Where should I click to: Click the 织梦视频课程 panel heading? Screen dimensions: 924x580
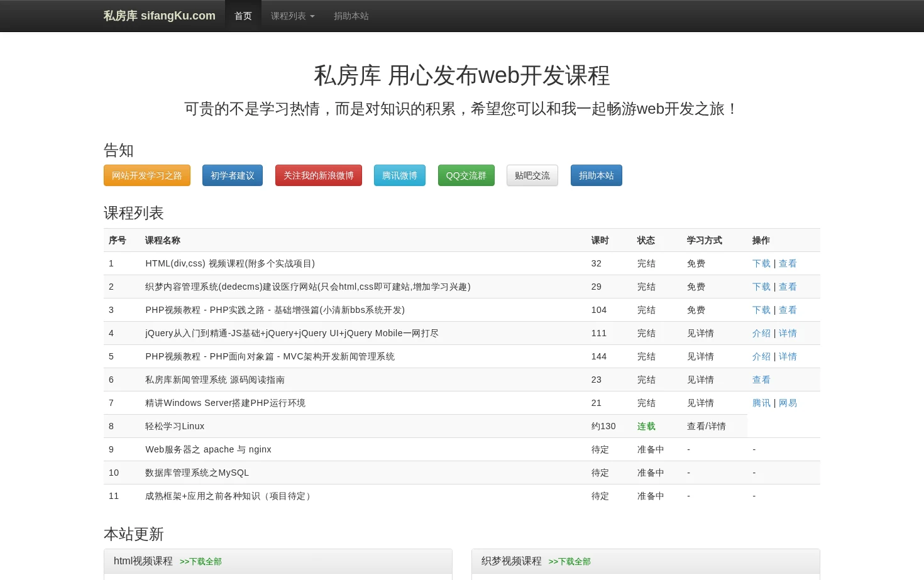click(x=512, y=561)
